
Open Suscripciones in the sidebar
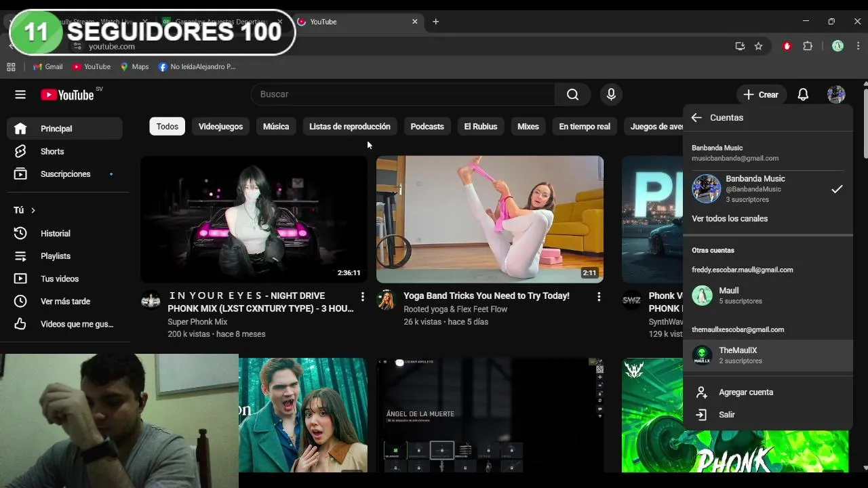[x=65, y=174]
